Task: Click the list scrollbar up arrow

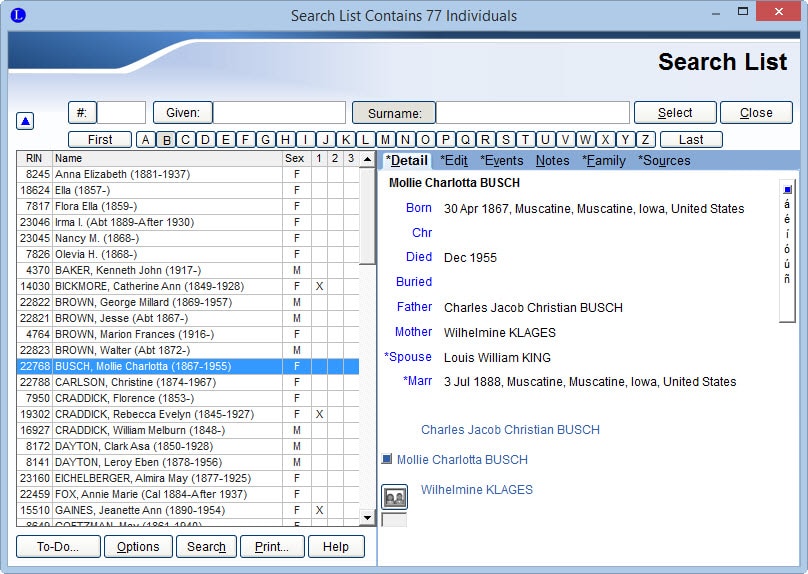Action: (x=367, y=159)
